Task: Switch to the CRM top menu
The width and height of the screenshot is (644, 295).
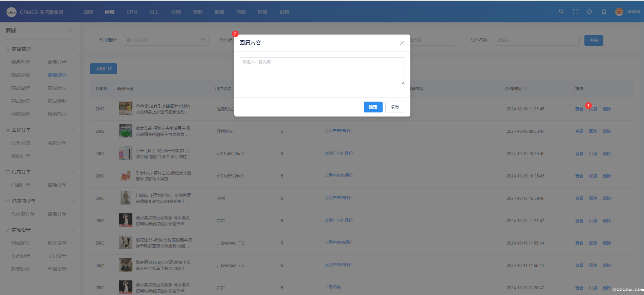Action: click(132, 12)
